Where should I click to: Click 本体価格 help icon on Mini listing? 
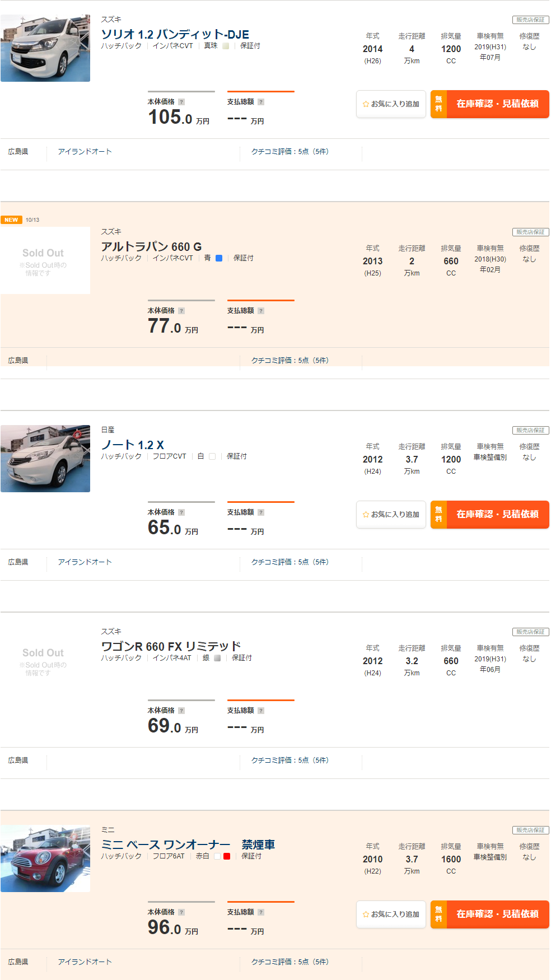coord(181,912)
